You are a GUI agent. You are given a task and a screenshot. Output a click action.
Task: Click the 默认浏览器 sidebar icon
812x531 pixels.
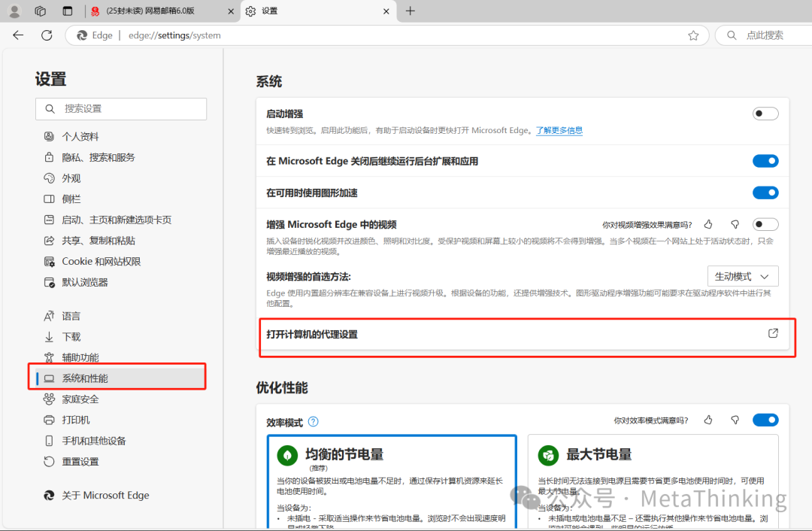pyautogui.click(x=49, y=282)
